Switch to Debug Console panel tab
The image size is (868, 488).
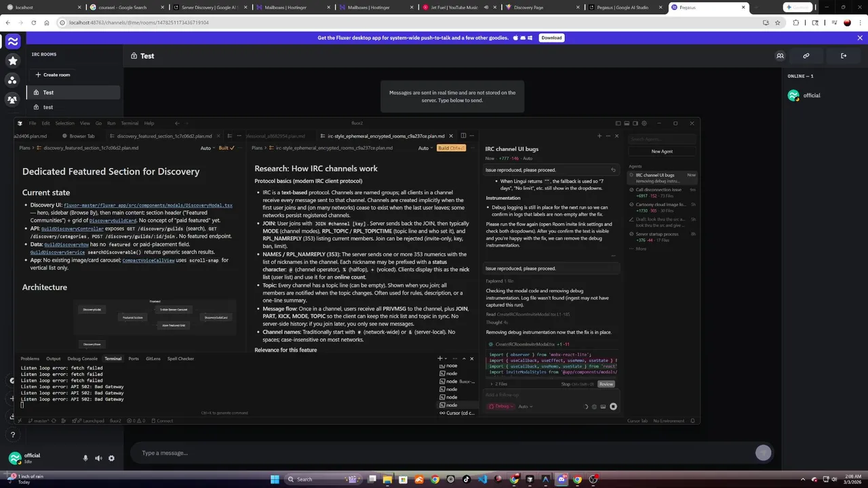(x=83, y=359)
